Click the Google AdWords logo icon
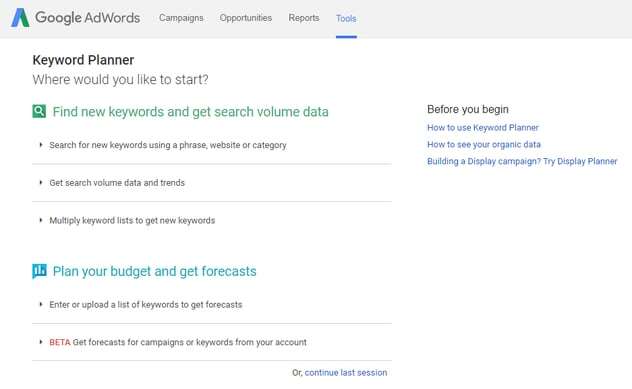Screen dimensions: 632x389 click(20, 18)
